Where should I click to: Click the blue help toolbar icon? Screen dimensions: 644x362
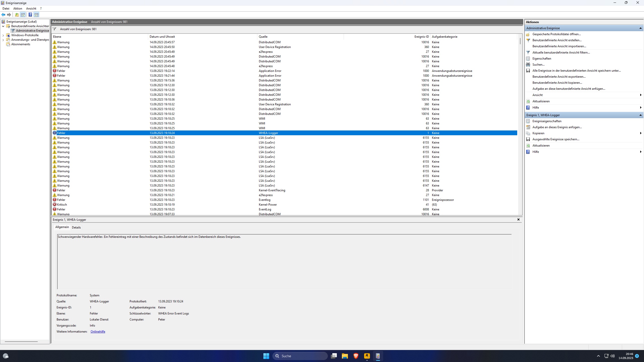(30, 15)
